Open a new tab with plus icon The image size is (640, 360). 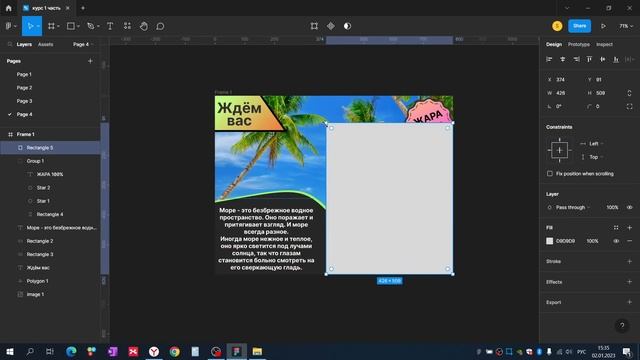[x=83, y=8]
